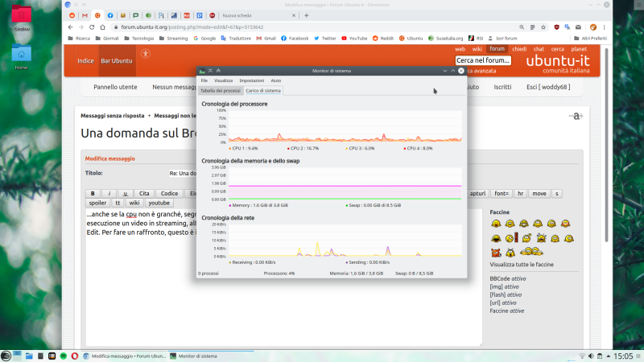Open a new Chromium tab with plus button

point(307,15)
